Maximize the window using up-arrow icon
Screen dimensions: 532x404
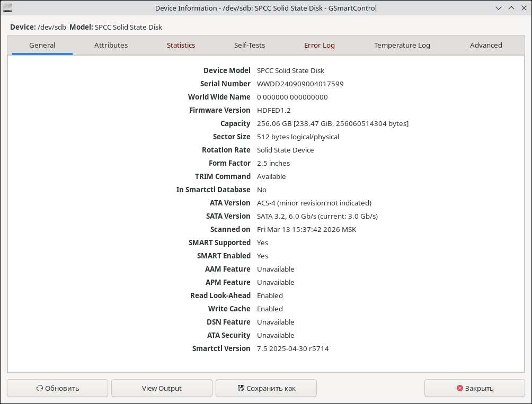point(511,8)
